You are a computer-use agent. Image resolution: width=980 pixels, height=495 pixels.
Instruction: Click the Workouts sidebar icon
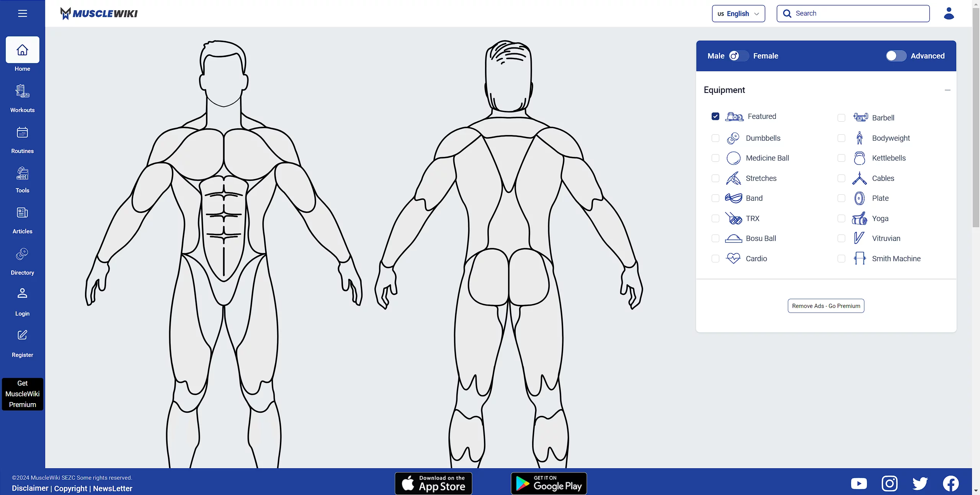tap(22, 92)
